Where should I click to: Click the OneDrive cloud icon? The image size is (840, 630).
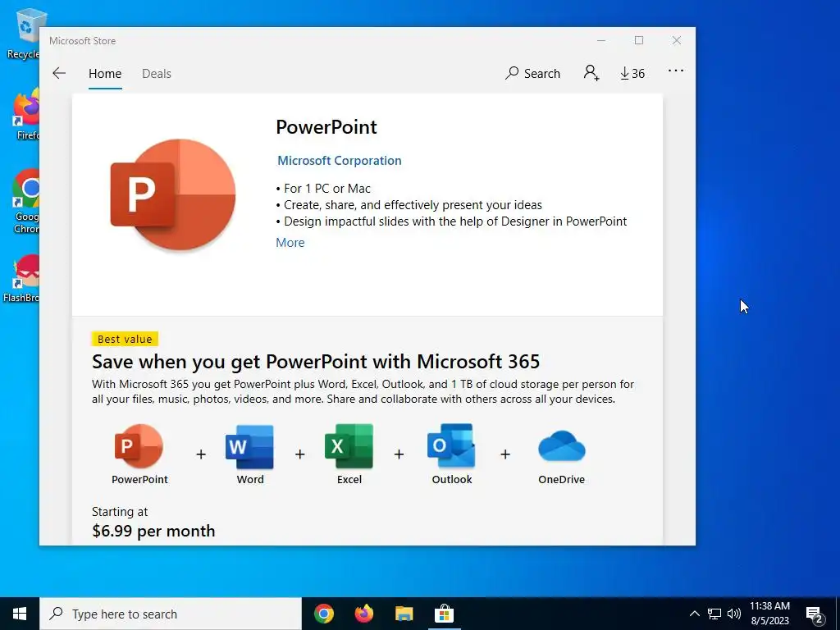click(561, 445)
